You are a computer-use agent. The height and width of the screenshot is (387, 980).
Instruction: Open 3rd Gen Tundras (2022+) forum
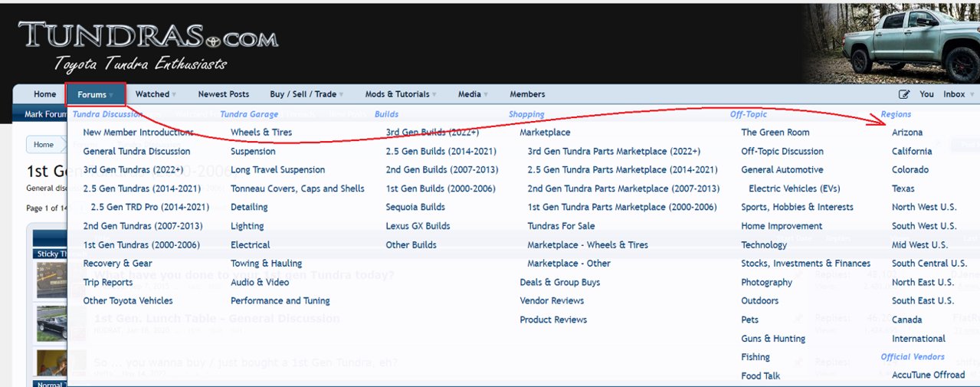133,169
